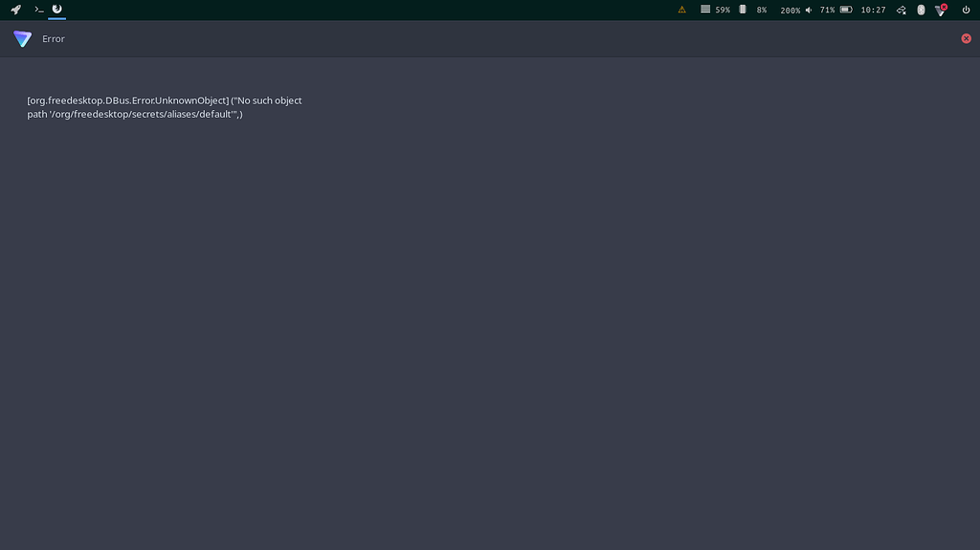
Task: Click the DBus UnknownObject error message text
Action: coord(165,107)
